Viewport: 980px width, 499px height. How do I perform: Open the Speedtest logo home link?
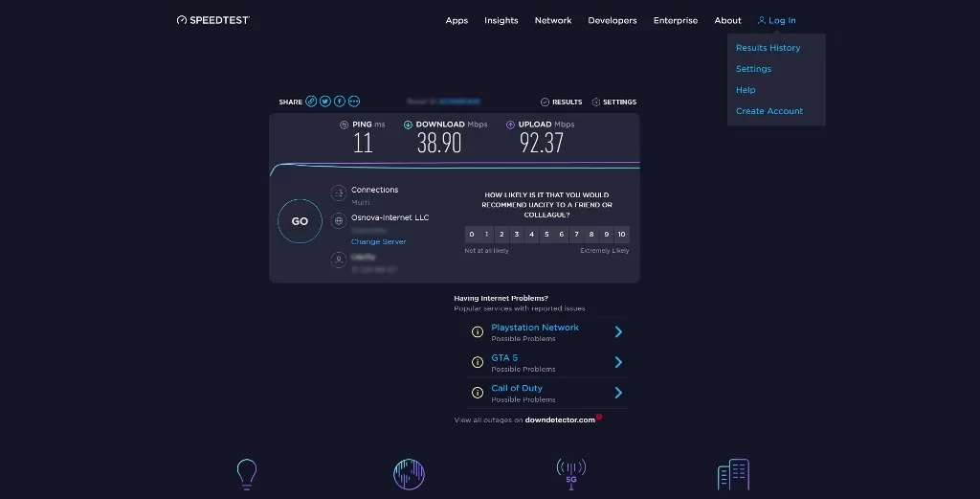pos(213,20)
